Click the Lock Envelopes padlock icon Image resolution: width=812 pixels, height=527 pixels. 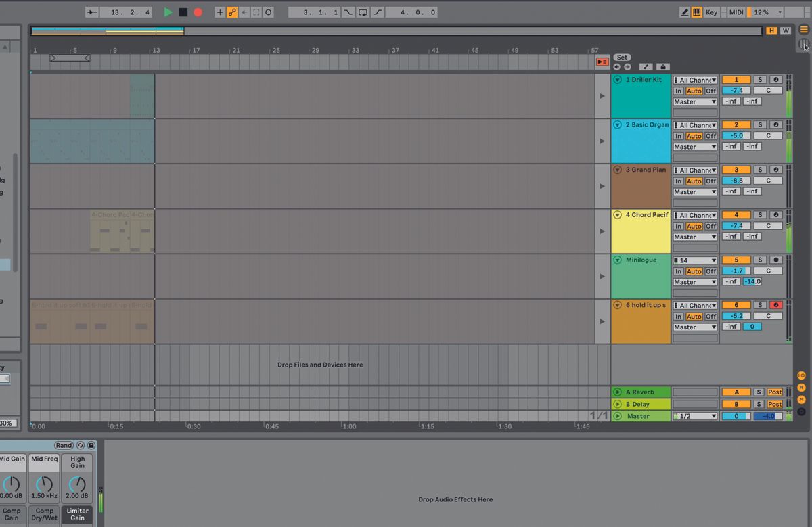(662, 66)
